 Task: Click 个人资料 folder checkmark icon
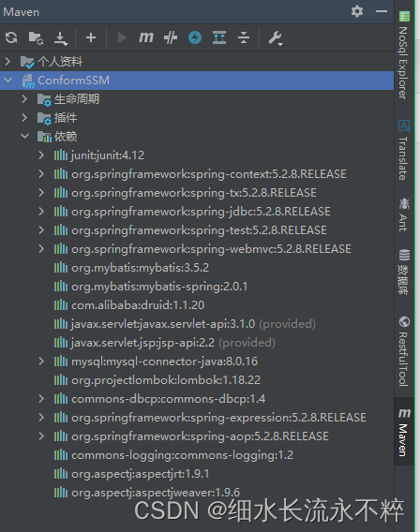coord(27,62)
